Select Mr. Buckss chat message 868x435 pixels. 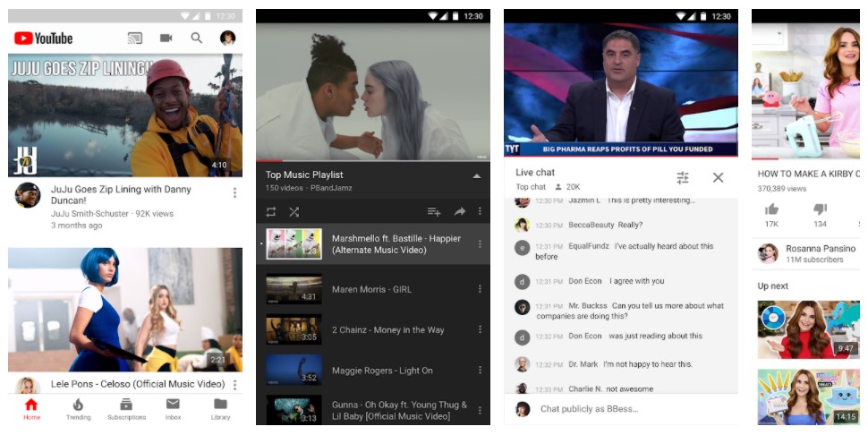click(620, 311)
